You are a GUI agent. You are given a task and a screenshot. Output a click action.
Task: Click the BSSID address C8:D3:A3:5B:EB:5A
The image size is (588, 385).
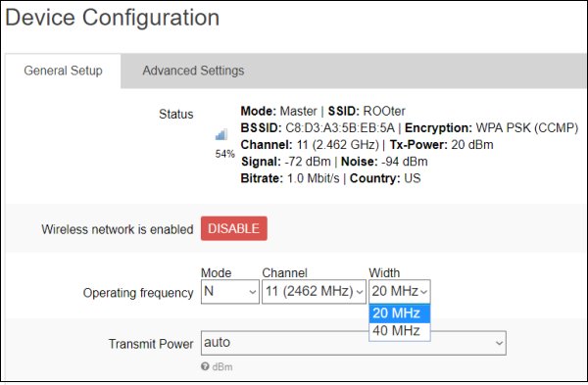pos(340,127)
